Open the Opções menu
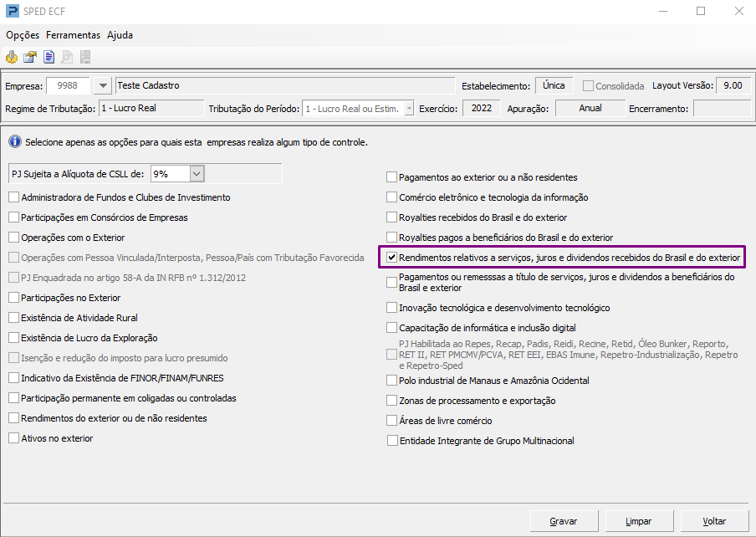The height and width of the screenshot is (537, 756). pyautogui.click(x=23, y=34)
